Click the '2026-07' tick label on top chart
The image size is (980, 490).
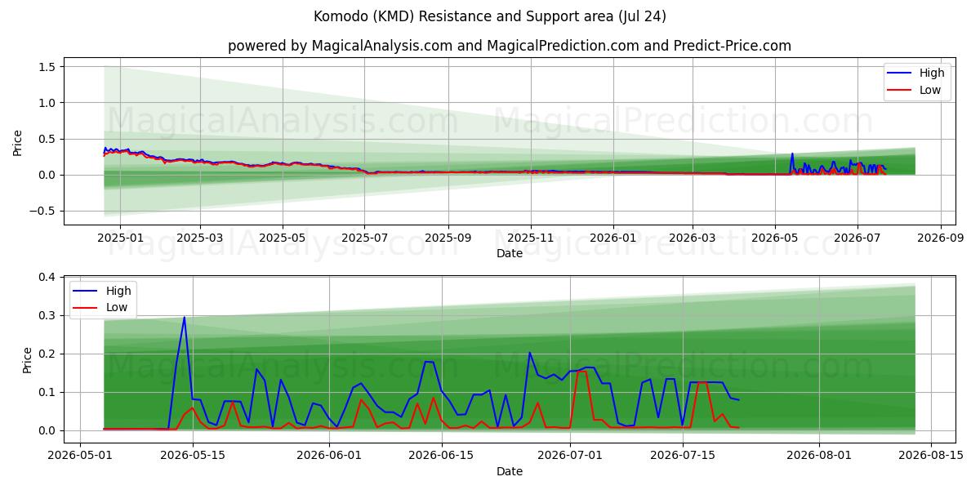(857, 238)
